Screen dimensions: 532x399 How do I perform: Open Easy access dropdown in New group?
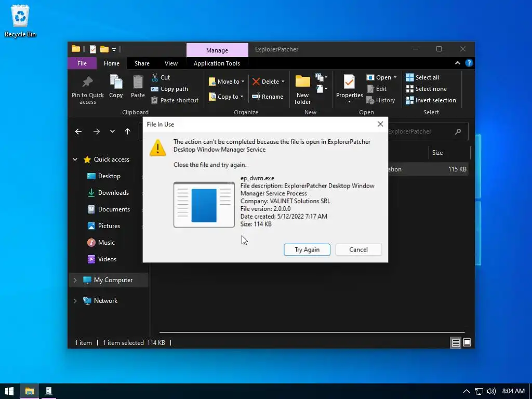click(x=321, y=89)
